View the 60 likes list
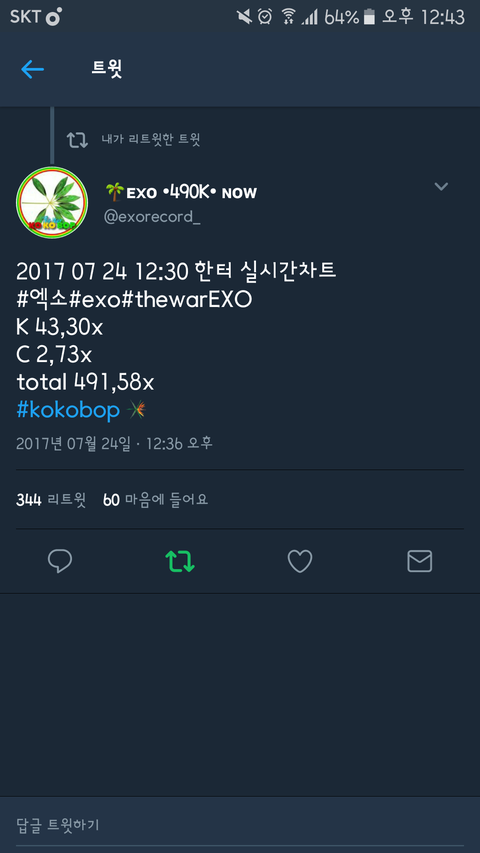Viewport: 480px width, 853px height. [x=156, y=499]
